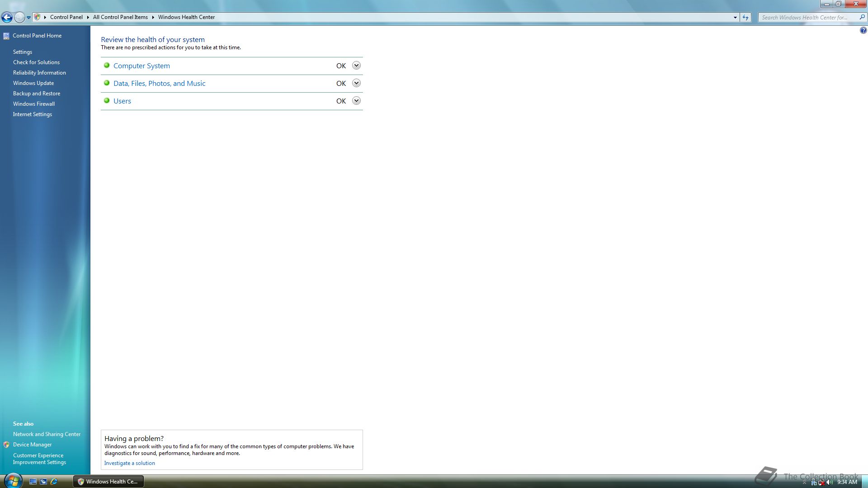
Task: Click Show Desktop quick launch icon
Action: pos(33,482)
